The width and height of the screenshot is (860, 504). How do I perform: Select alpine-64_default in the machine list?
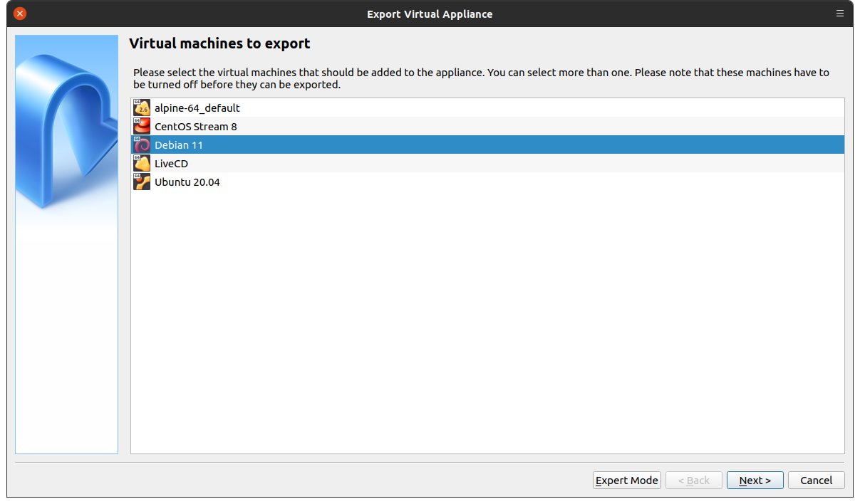coord(197,108)
